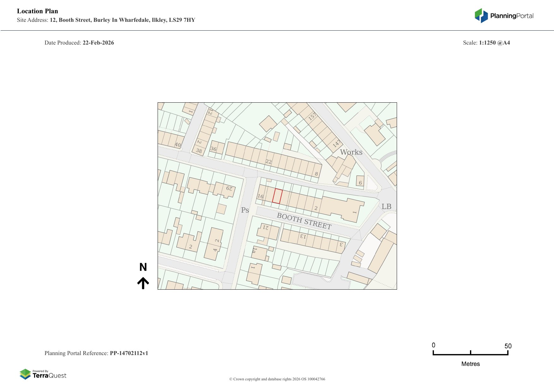Click the 50 mark on scale bar
Image resolution: width=554 pixels, height=392 pixels.
click(x=508, y=346)
